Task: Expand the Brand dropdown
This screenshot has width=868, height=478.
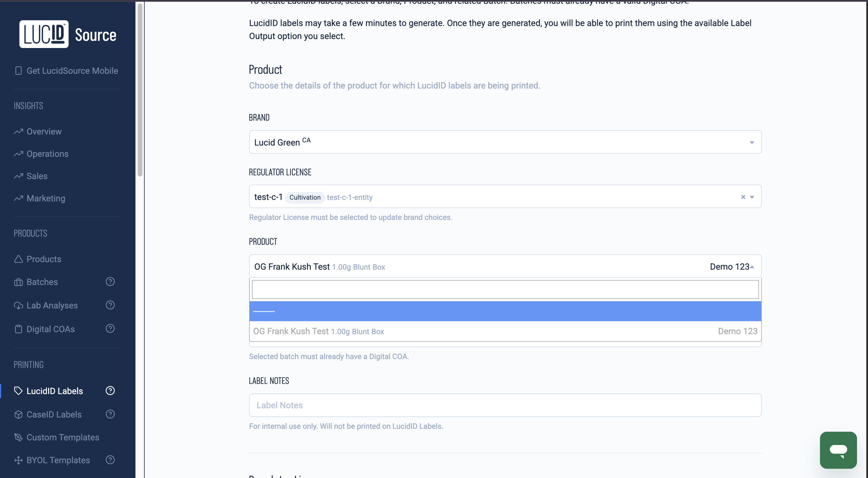Action: click(752, 142)
